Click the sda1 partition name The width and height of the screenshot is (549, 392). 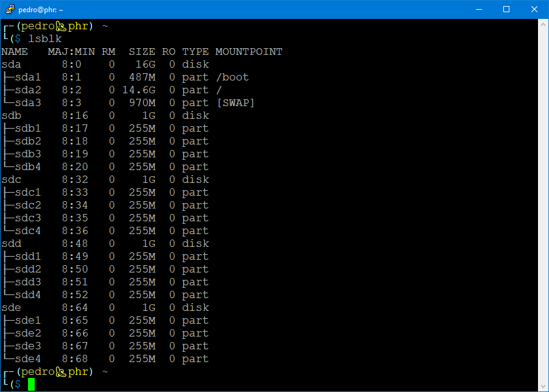point(27,77)
